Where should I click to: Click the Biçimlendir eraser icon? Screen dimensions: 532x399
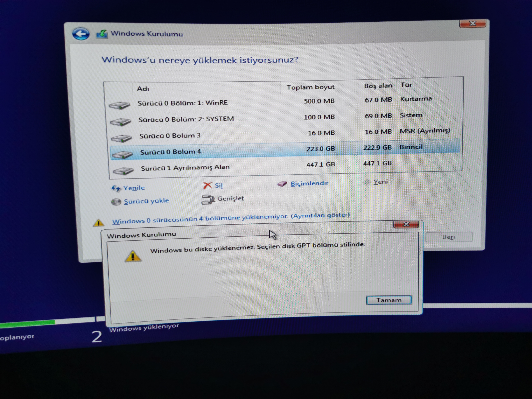[282, 184]
